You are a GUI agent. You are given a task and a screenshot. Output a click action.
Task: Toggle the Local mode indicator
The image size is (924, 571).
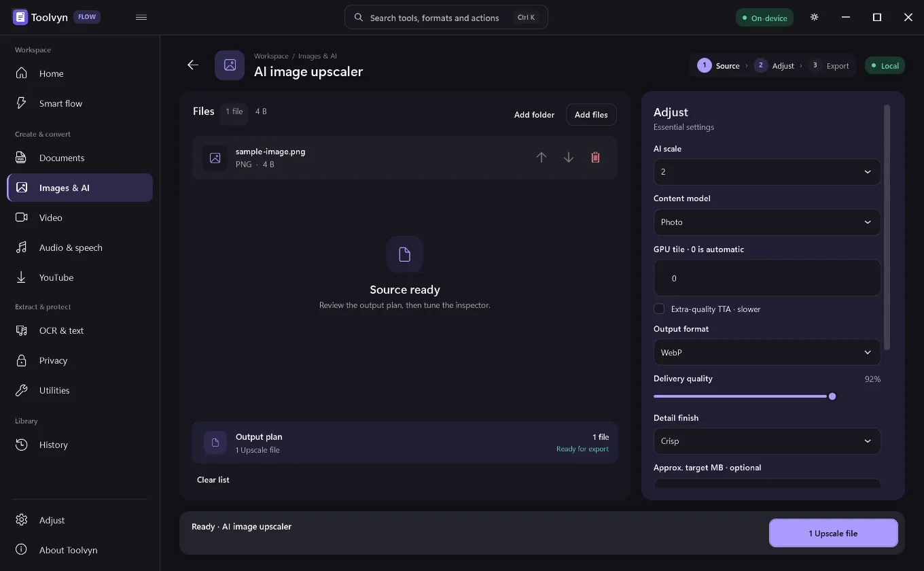885,66
